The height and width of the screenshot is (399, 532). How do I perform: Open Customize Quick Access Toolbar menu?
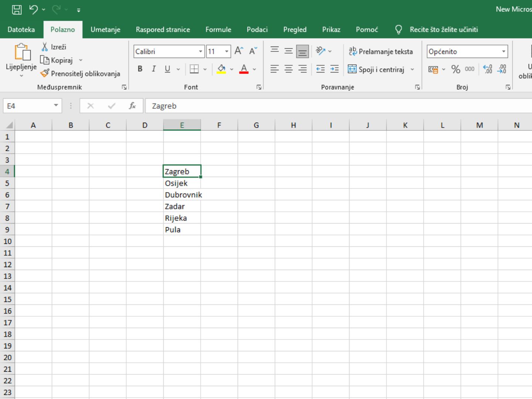[x=78, y=10]
